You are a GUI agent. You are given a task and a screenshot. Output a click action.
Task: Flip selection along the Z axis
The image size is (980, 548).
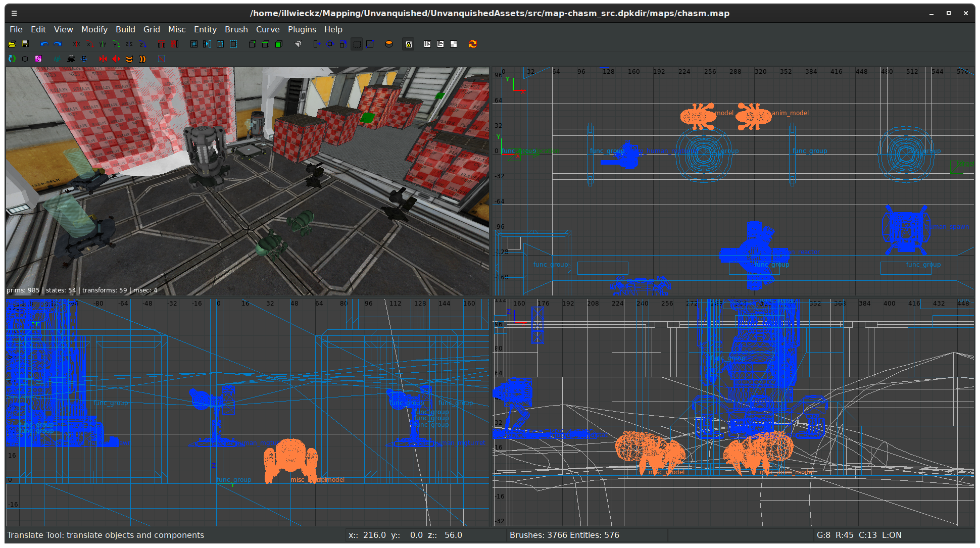click(129, 44)
